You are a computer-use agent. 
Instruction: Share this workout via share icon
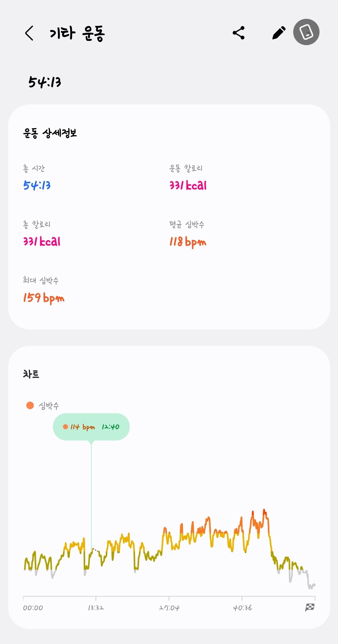pos(239,33)
